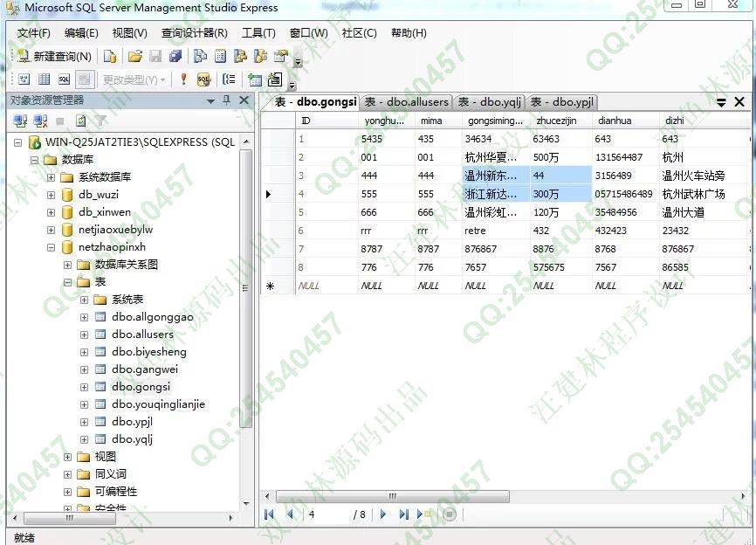
Task: Select the dbo.youqinglianjie table
Action: coord(158,404)
